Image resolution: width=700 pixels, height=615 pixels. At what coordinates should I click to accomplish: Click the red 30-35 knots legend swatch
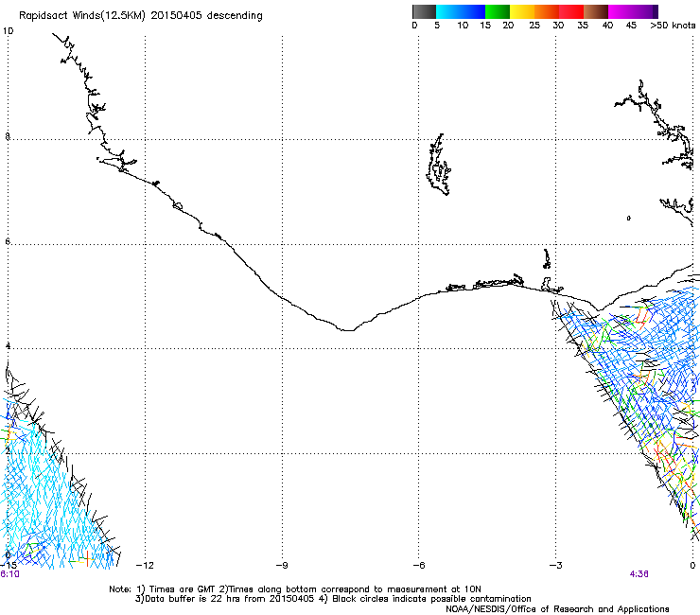(571, 11)
